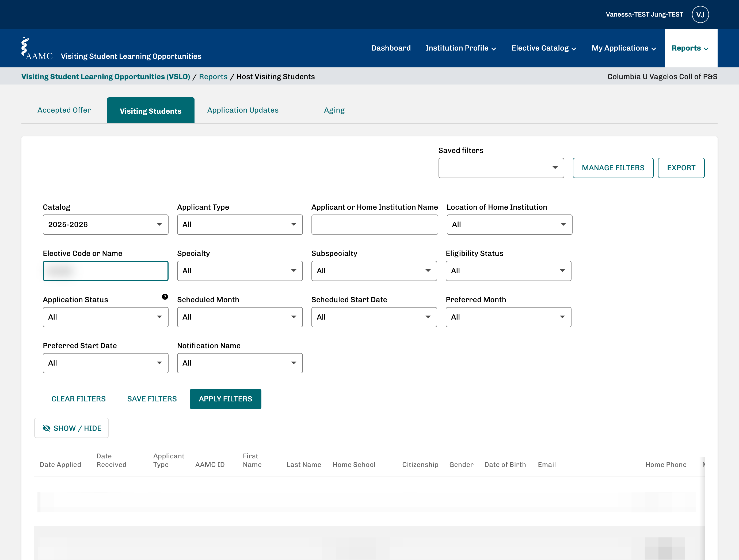Expand the Preferred Month dropdown
Viewport: 739px width, 560px height.
pos(508,317)
